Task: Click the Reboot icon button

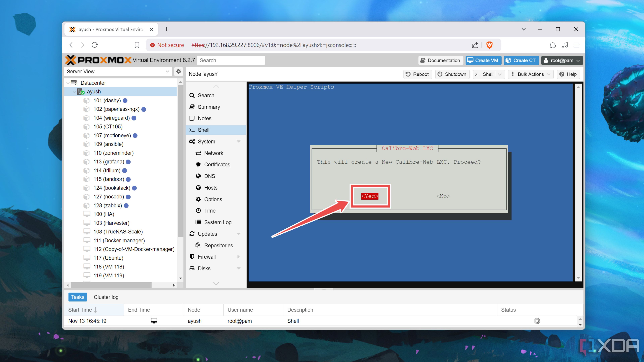Action: tap(408, 74)
